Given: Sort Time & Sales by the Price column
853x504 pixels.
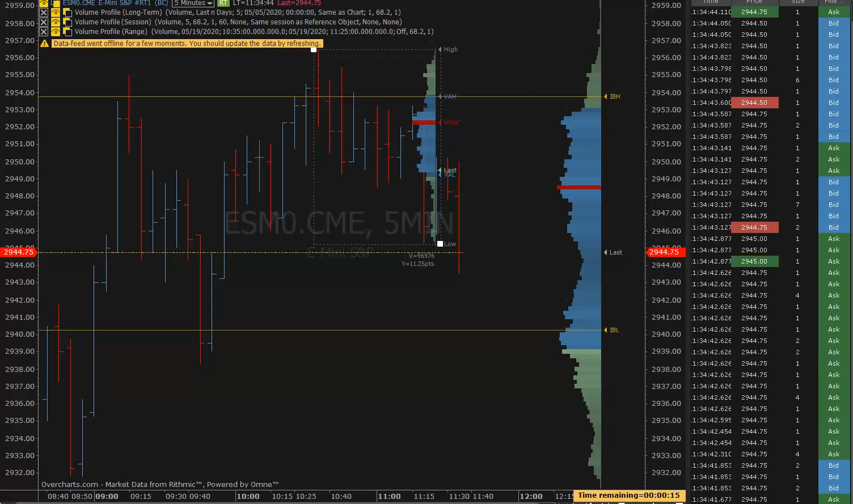Looking at the screenshot, I should coord(754,2).
